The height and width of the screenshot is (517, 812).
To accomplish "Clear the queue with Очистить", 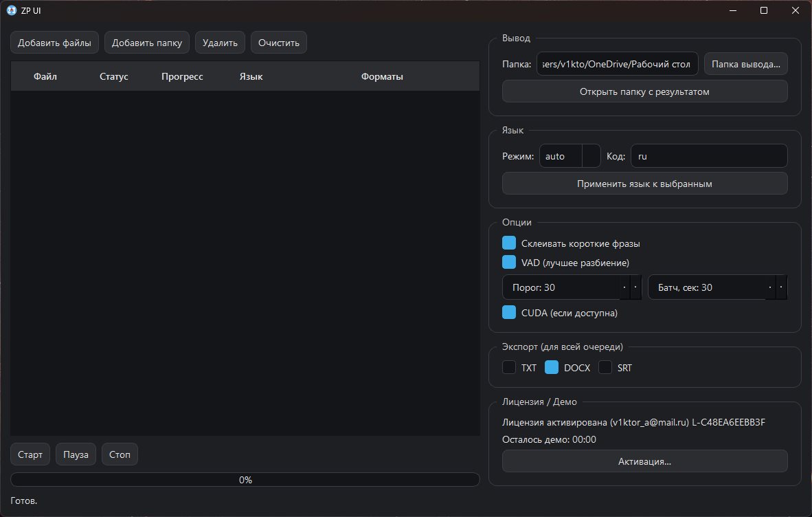I will [x=278, y=43].
